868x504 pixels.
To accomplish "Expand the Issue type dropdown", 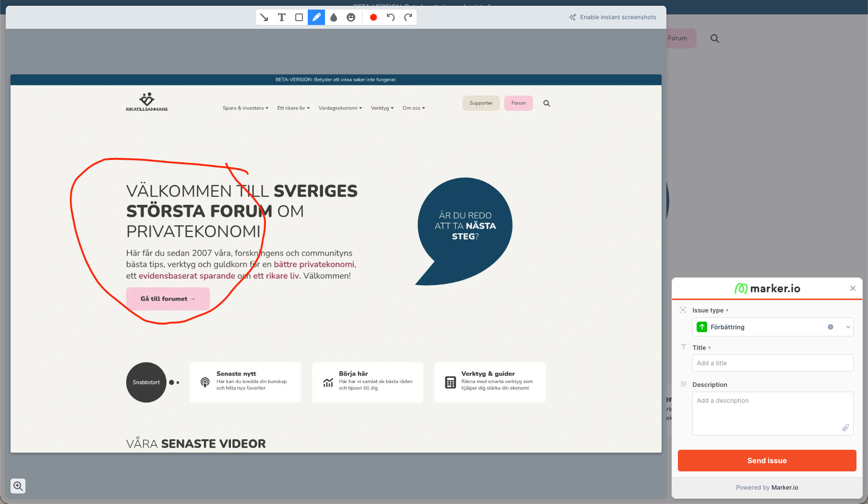I will (x=848, y=327).
